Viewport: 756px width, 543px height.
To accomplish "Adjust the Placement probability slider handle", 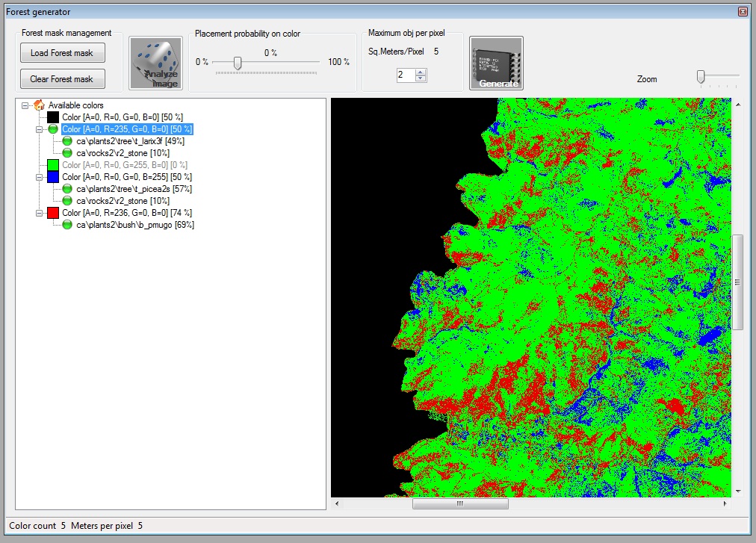I will click(x=238, y=63).
